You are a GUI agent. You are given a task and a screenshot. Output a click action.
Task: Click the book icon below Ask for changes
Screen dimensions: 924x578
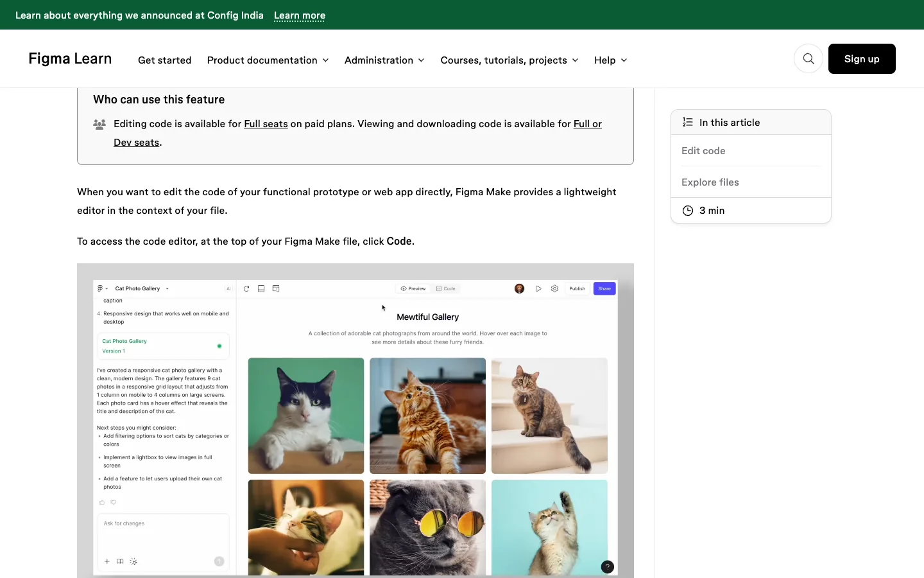tap(120, 561)
